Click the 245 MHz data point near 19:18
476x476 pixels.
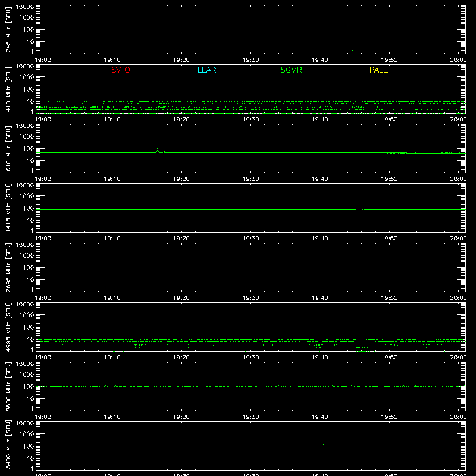coord(167,51)
